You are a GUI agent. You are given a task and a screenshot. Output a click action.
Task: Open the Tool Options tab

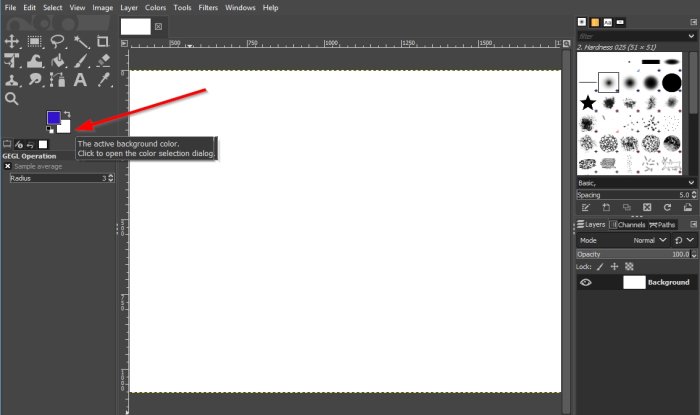[7, 144]
